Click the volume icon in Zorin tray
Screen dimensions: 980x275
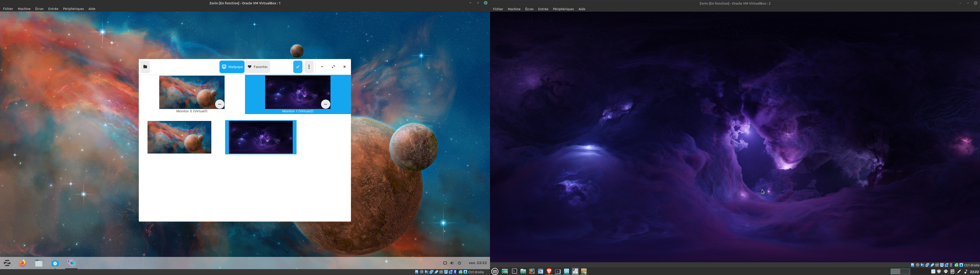tap(452, 263)
